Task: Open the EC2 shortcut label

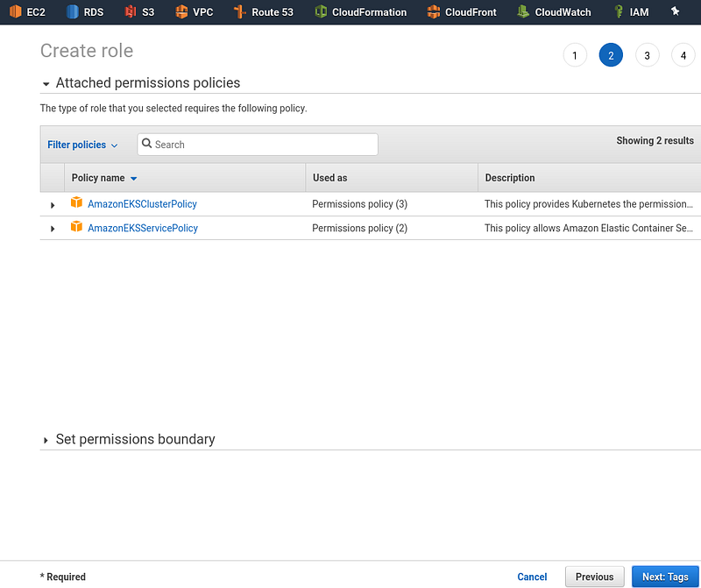Action: click(36, 12)
